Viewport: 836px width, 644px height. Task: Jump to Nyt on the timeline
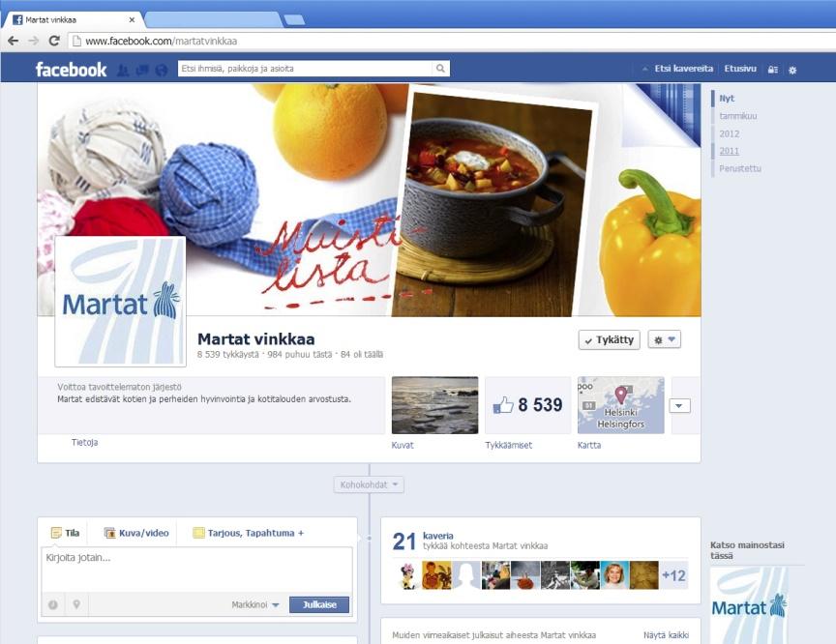tap(727, 98)
